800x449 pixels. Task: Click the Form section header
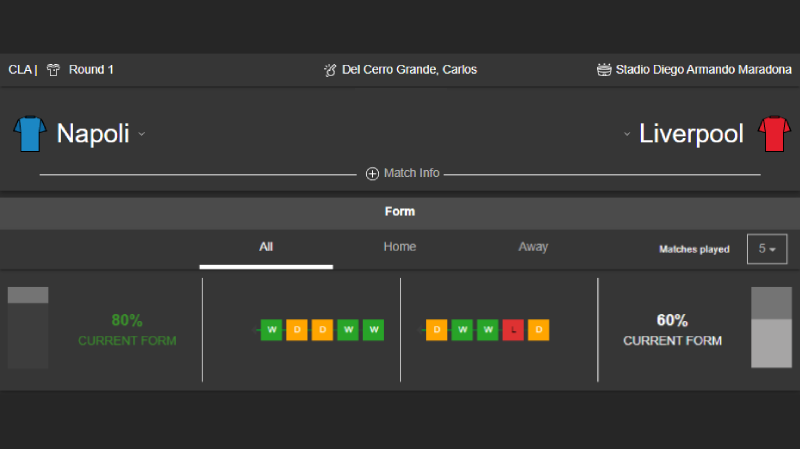point(400,211)
